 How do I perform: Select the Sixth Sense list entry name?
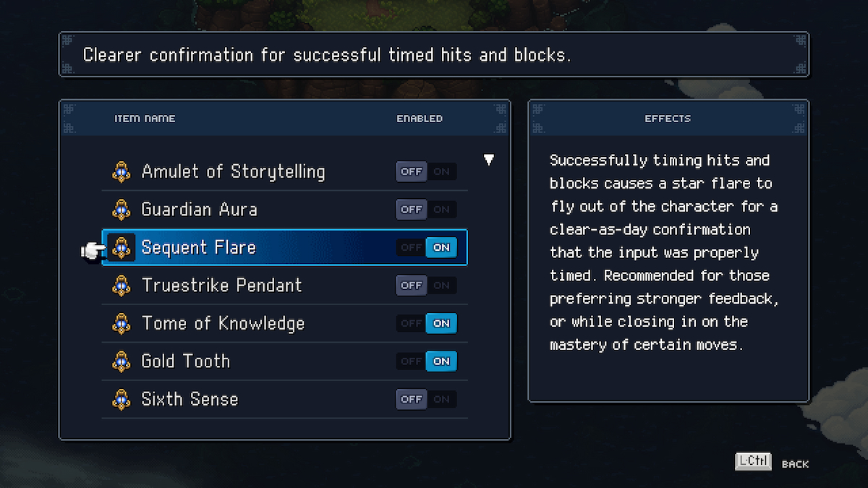coord(190,399)
